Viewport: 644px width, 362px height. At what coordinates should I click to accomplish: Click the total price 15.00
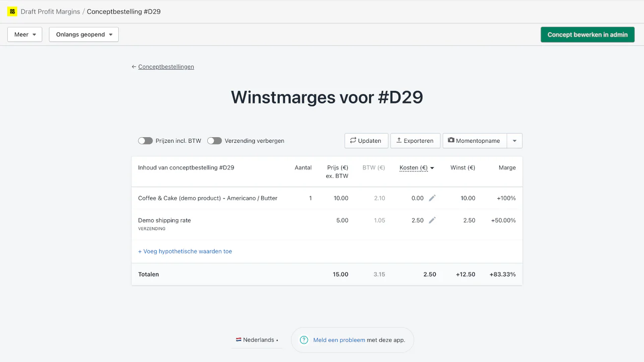341,275
